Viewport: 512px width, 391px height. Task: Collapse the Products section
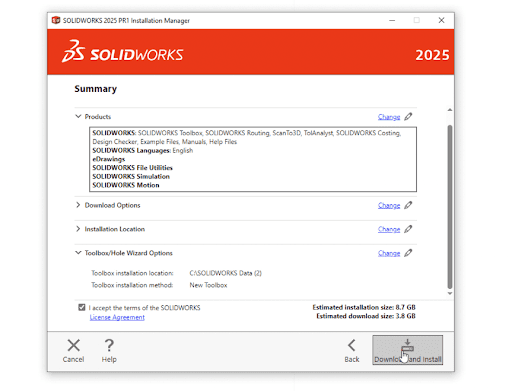pyautogui.click(x=78, y=116)
